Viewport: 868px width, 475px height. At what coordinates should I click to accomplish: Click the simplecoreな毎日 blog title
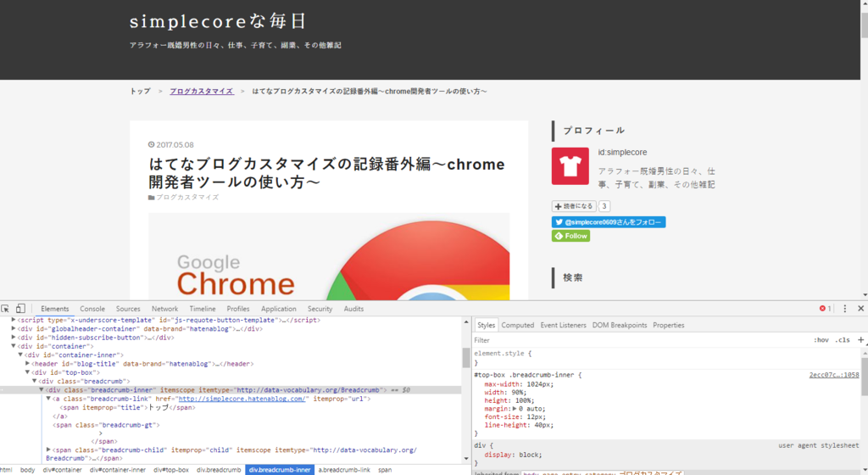pos(218,21)
